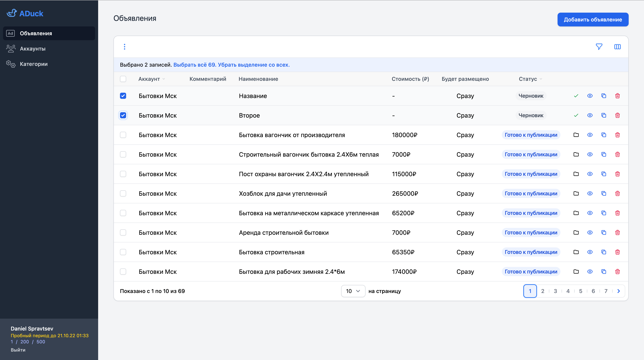Open Категории in the sidebar
This screenshot has width=644, height=360.
pyautogui.click(x=34, y=64)
